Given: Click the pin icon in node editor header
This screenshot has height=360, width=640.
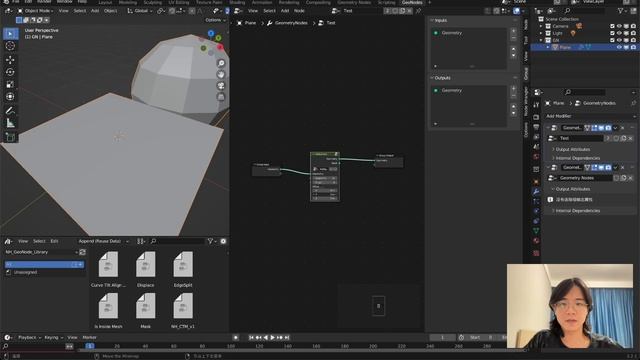Looking at the screenshot, I should point(418,11).
